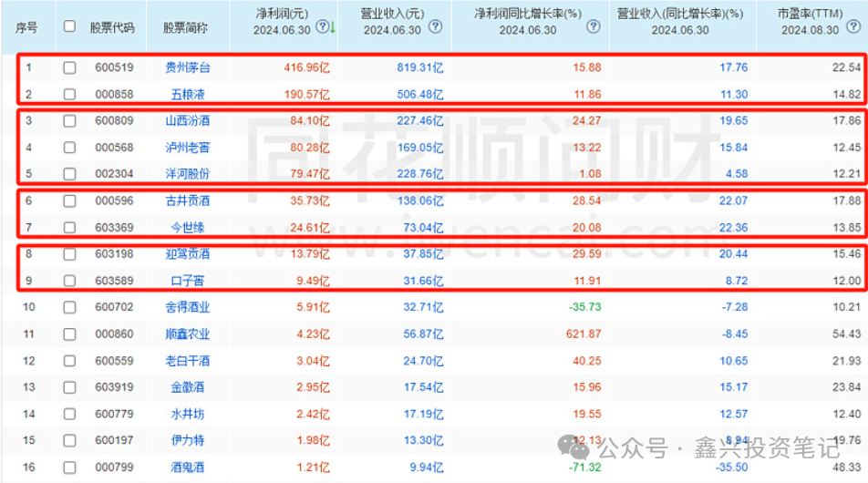Click the 股票简称 column header
Image resolution: width=868 pixels, height=483 pixels.
point(185,27)
